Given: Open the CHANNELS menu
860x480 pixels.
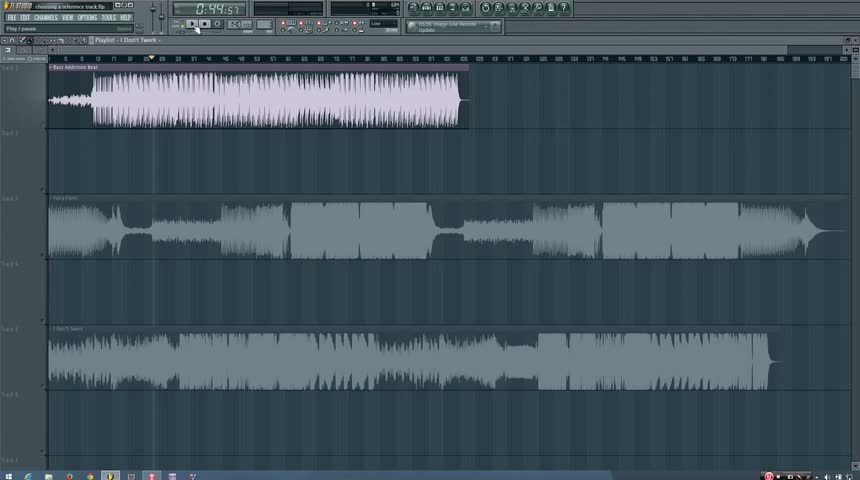Looking at the screenshot, I should (x=46, y=18).
